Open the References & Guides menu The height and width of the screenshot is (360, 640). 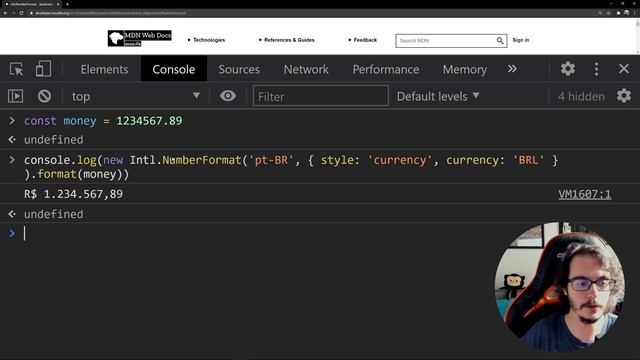pos(287,40)
